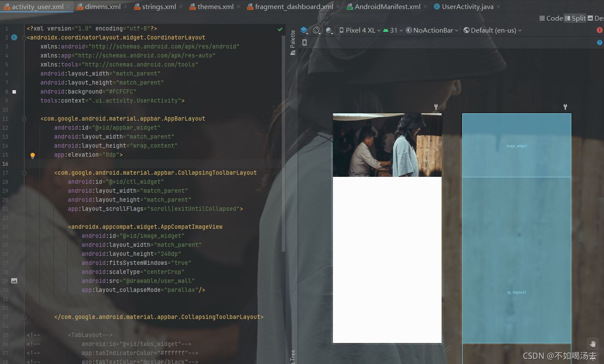Open the Pixel 4 XL device dropdown

(x=360, y=30)
